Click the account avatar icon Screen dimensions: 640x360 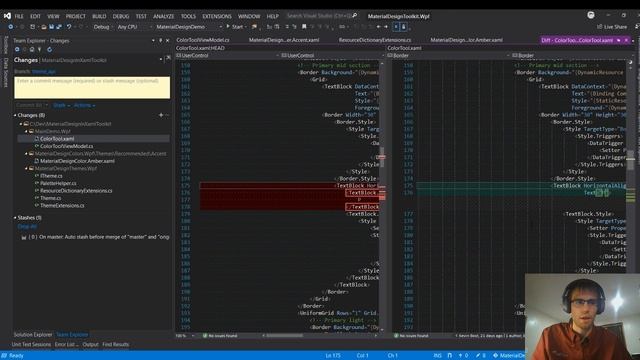click(x=591, y=15)
